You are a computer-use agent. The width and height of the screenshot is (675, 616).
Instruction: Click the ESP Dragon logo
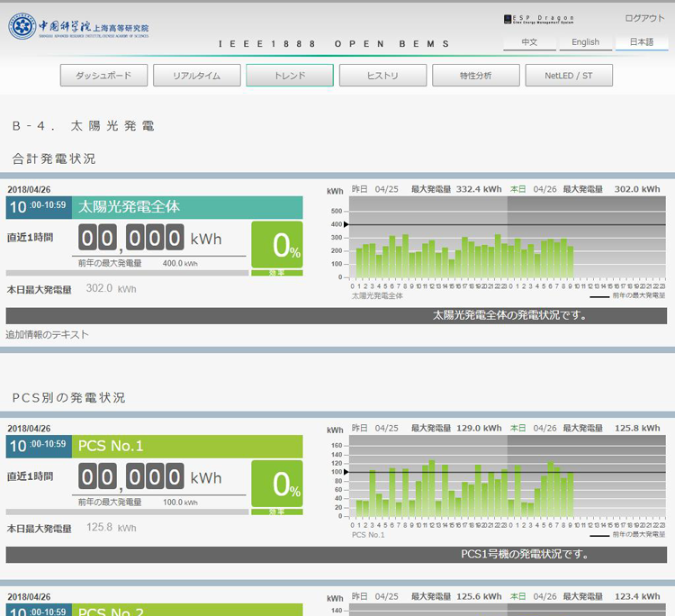coord(538,19)
